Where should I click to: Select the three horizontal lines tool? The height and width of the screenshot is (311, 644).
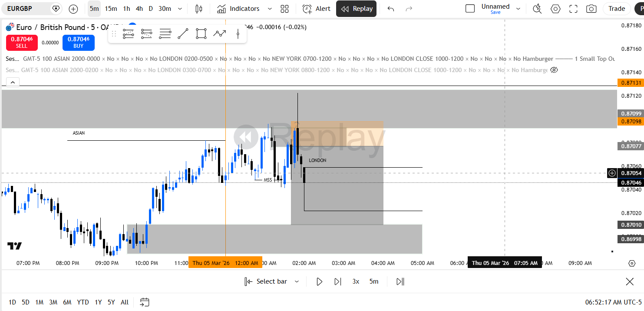165,34
